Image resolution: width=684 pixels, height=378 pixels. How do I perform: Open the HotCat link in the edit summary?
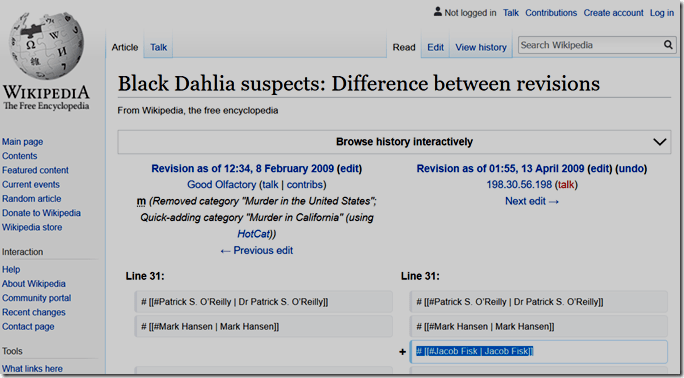pos(254,234)
